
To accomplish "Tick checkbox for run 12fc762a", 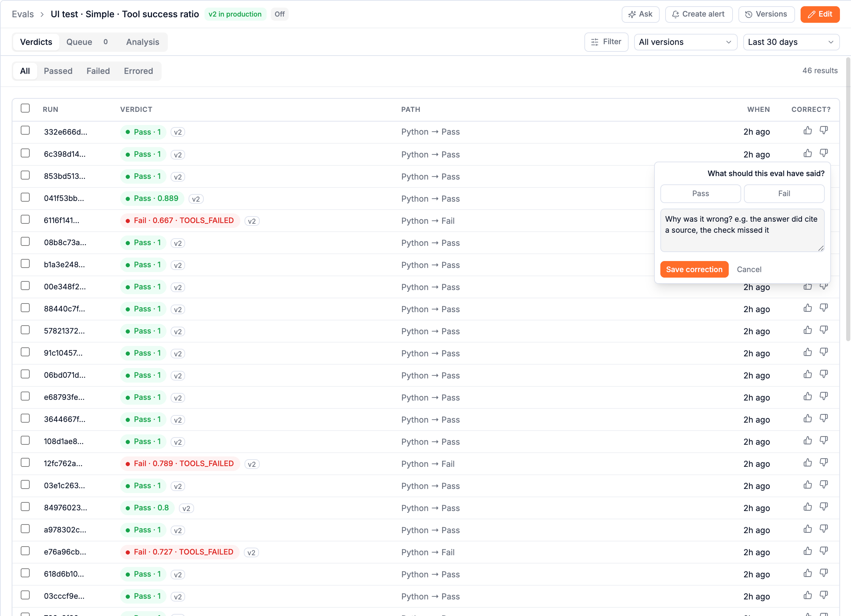I will tap(25, 463).
